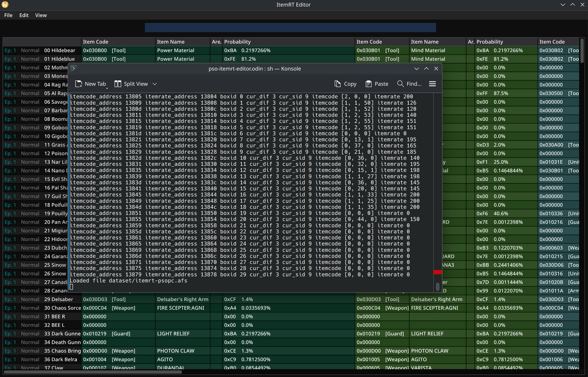Screen dimensions: 588x377
Task: Open the Konsole hamburger menu
Action: pyautogui.click(x=433, y=84)
